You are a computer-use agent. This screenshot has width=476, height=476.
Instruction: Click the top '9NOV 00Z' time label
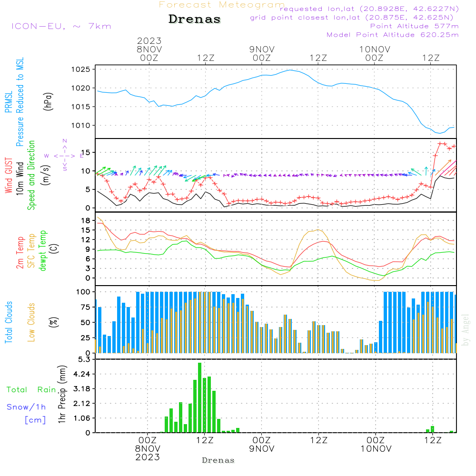(262, 53)
